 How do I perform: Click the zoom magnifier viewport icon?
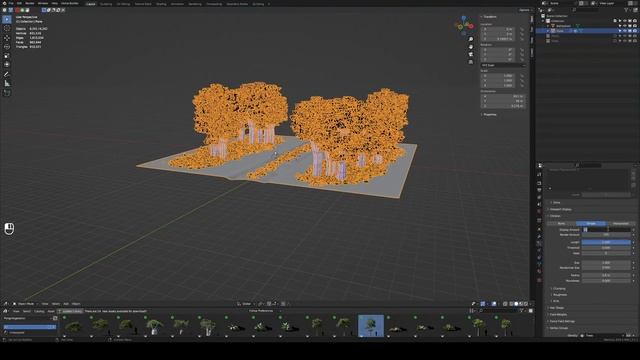[471, 39]
